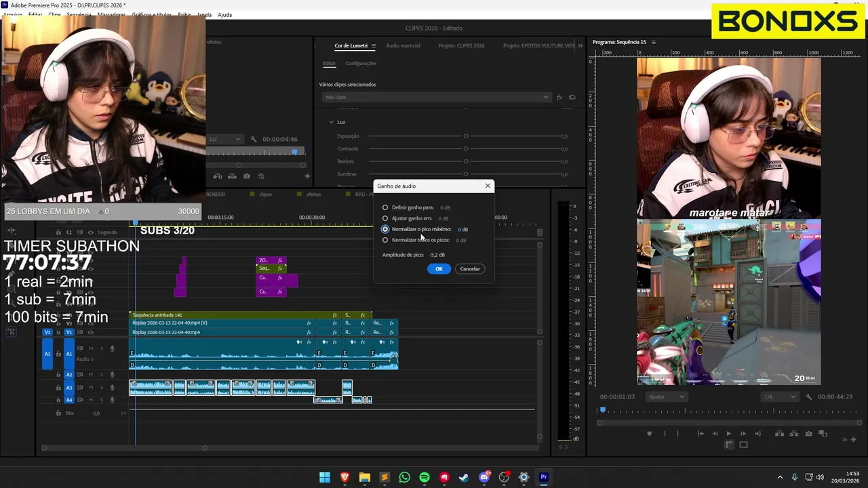Select 'Normalizar todos os picos' radio option
Image resolution: width=868 pixels, height=488 pixels.
click(385, 240)
